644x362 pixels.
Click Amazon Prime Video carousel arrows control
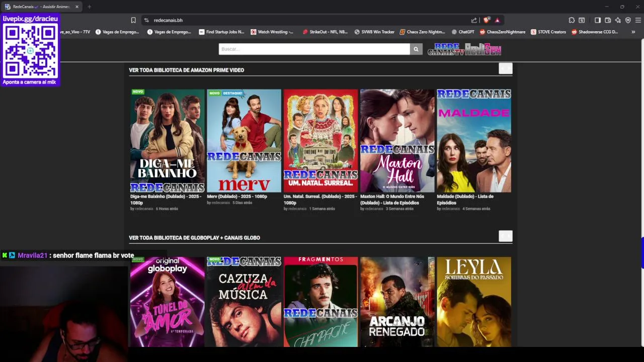tap(506, 68)
